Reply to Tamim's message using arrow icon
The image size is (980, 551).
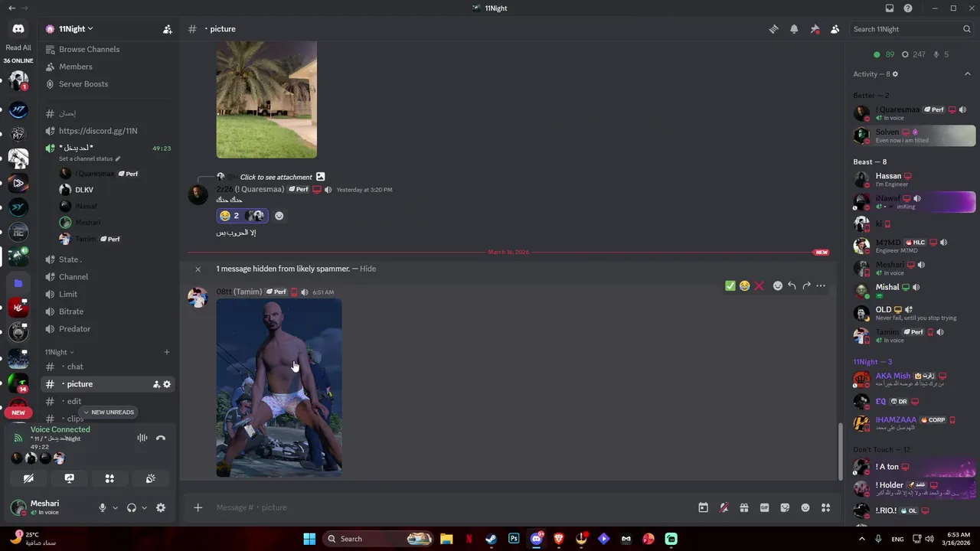click(792, 285)
